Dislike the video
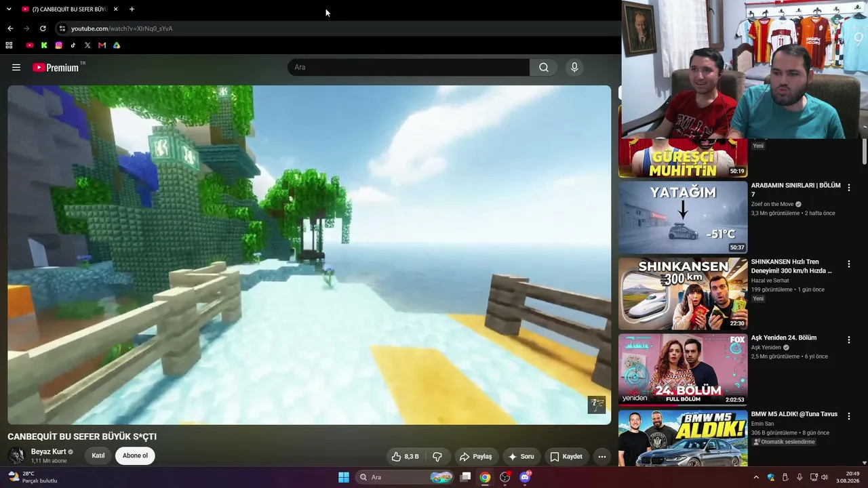The height and width of the screenshot is (488, 868). click(x=437, y=457)
